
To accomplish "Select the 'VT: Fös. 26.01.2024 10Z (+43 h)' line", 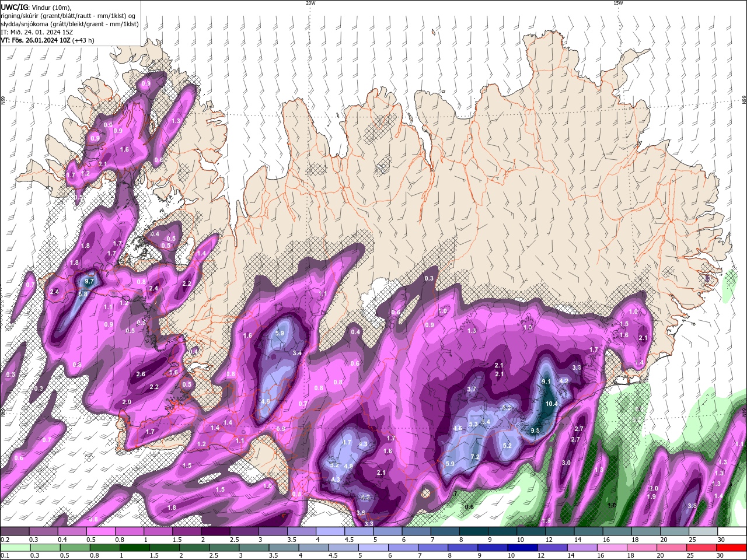I will click(47, 40).
